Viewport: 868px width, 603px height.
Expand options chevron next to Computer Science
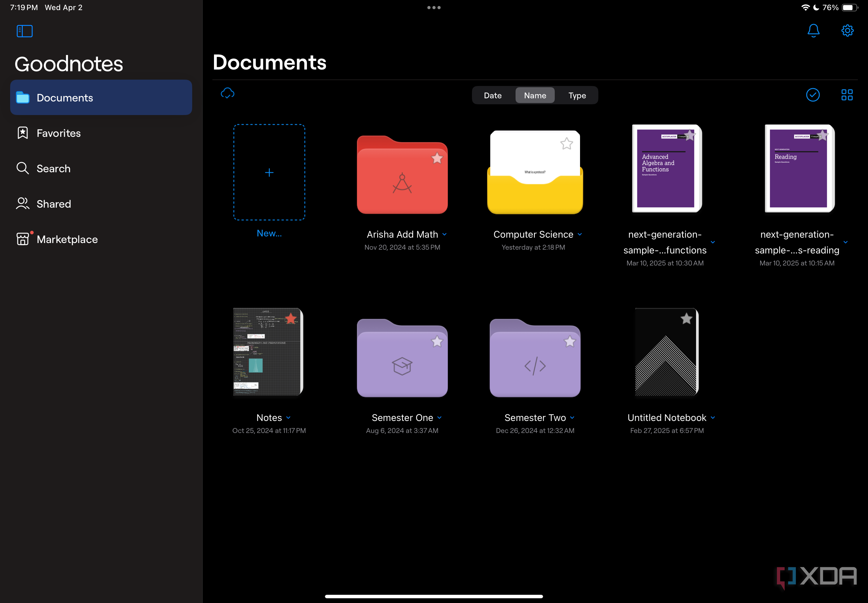point(580,234)
